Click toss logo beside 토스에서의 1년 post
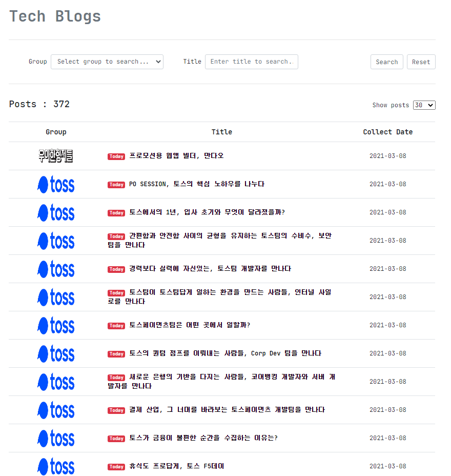This screenshot has height=476, width=451. [x=56, y=212]
